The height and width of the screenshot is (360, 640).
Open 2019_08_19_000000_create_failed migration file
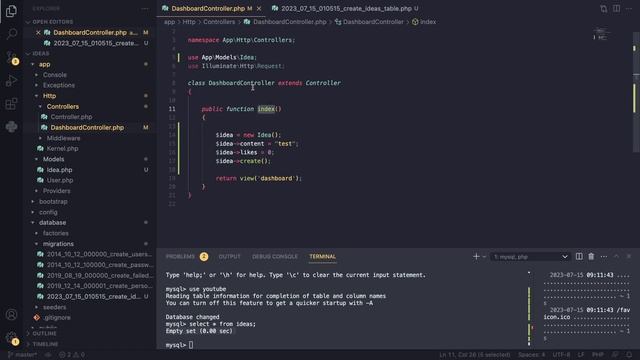(99, 276)
